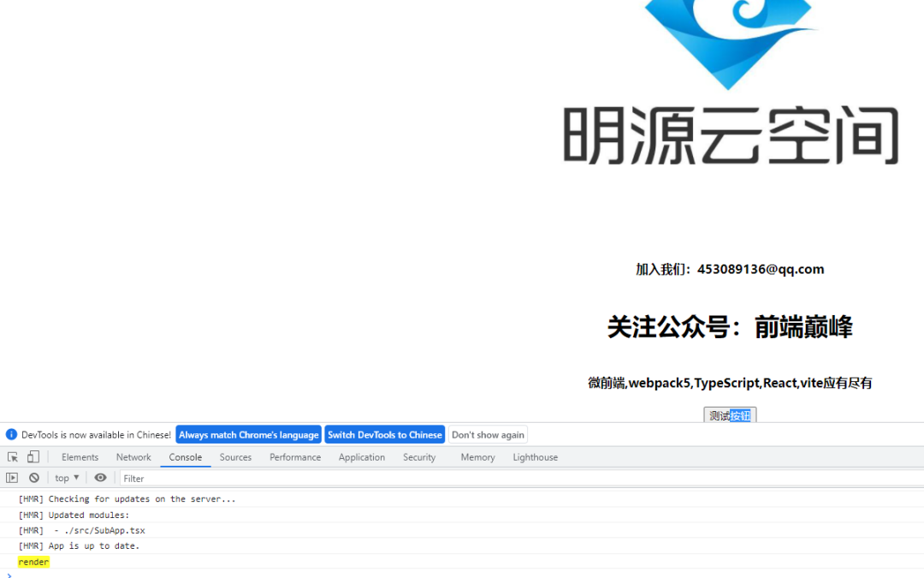
Task: Clear the console with the ban icon
Action: point(34,478)
